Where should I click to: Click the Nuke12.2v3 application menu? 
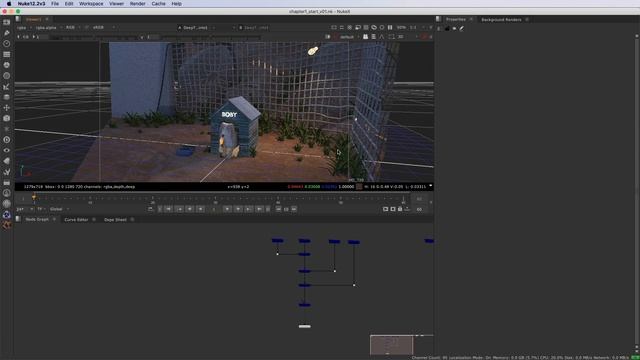[31, 4]
